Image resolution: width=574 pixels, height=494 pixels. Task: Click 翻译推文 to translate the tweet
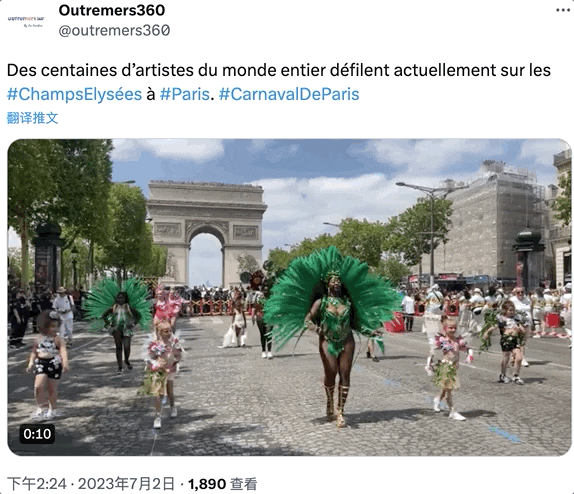coord(33,118)
